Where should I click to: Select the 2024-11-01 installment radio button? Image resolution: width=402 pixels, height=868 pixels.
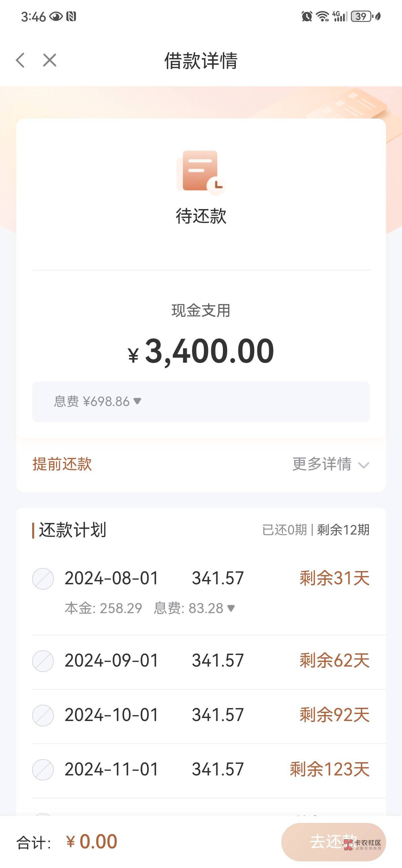coord(43,769)
